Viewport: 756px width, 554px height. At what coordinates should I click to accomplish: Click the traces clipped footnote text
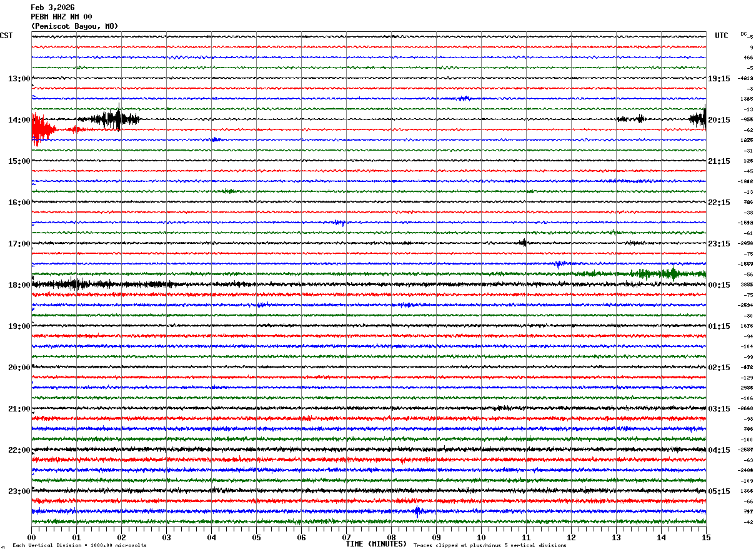[x=490, y=545]
